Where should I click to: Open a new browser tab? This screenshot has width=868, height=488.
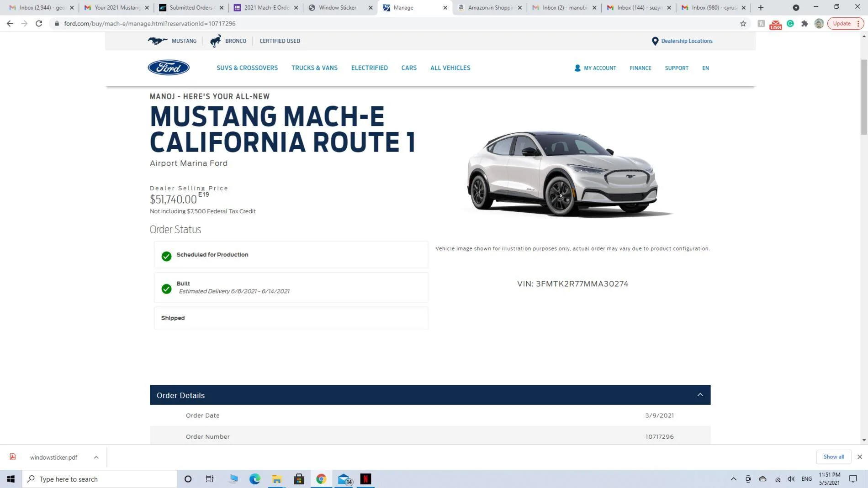(760, 7)
